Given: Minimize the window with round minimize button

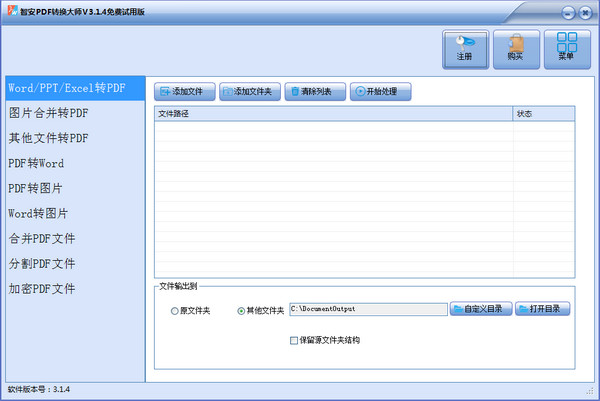Looking at the screenshot, I should (568, 13).
